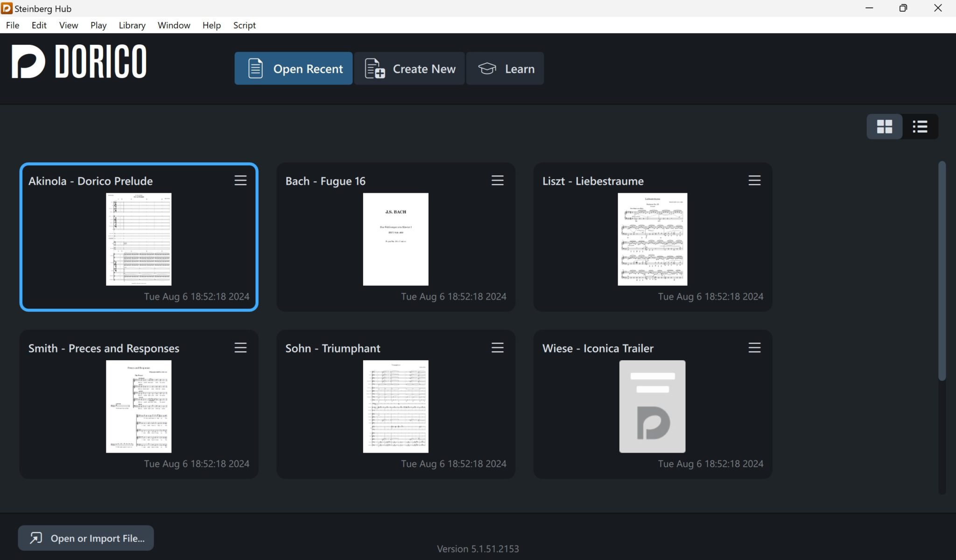Open options menu for Wiese - Iconica Trailer
This screenshot has width=956, height=560.
pyautogui.click(x=754, y=348)
